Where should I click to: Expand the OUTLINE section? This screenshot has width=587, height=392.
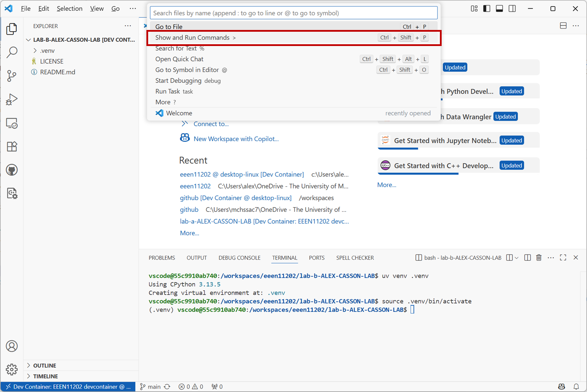point(45,366)
